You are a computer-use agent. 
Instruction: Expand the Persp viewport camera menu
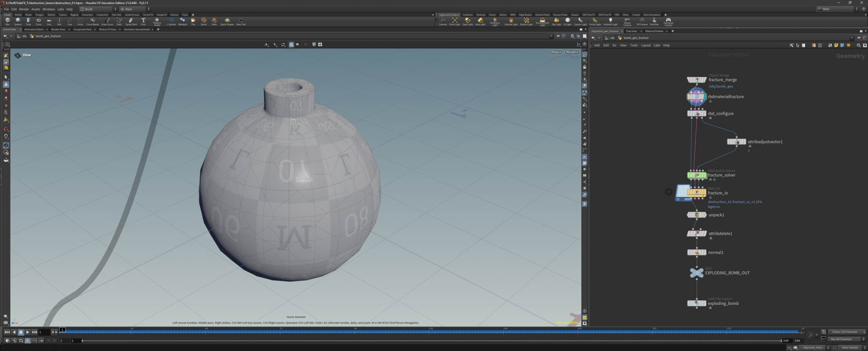click(x=556, y=52)
